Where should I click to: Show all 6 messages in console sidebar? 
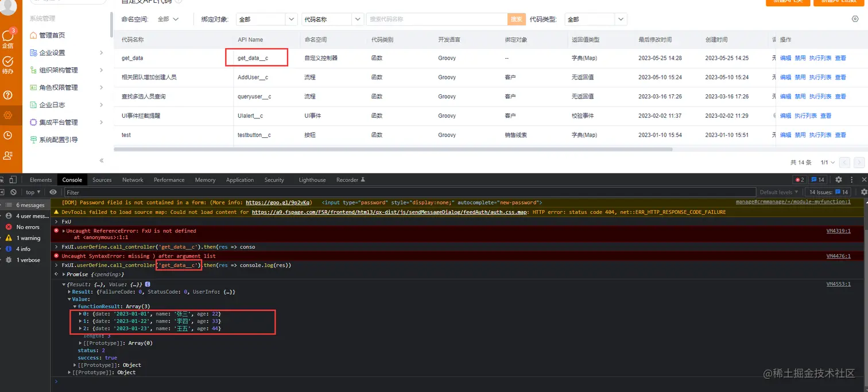pyautogui.click(x=25, y=205)
